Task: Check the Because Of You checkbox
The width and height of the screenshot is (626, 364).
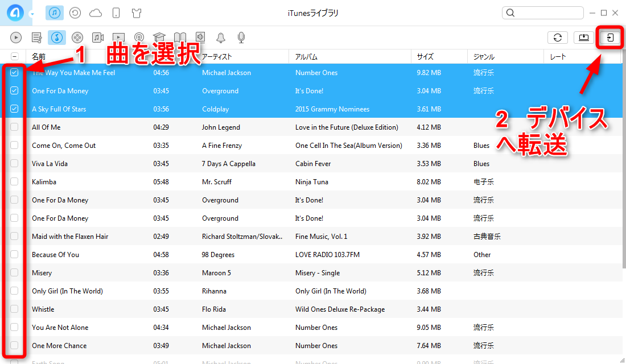Action: 14,254
